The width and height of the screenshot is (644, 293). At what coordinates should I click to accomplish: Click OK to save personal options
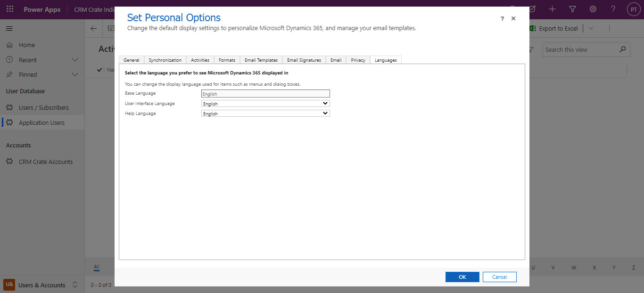pos(462,277)
